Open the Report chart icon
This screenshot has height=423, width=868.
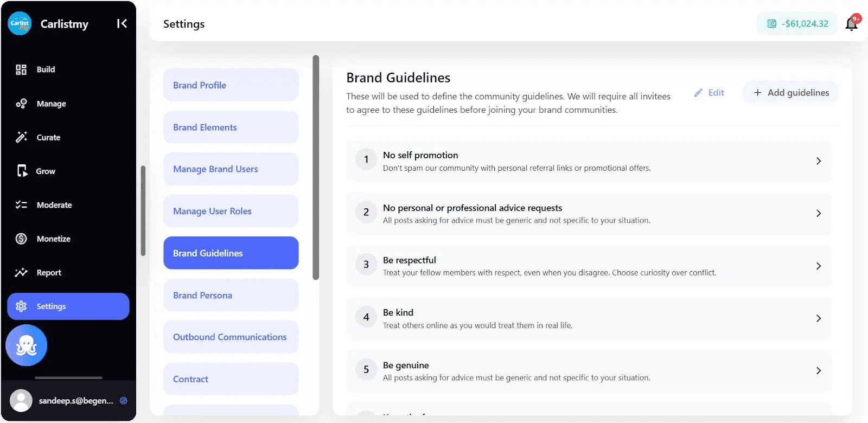[21, 272]
